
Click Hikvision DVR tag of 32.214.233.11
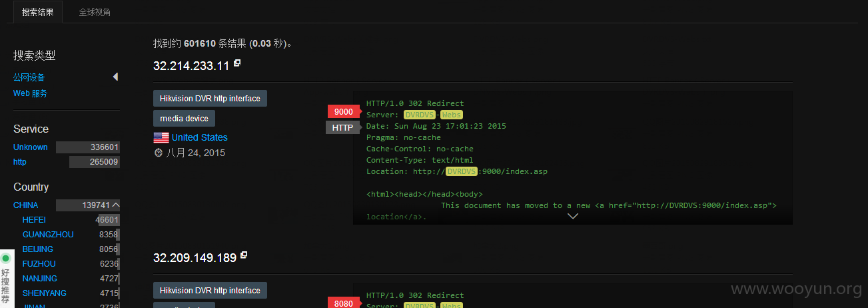pyautogui.click(x=210, y=98)
